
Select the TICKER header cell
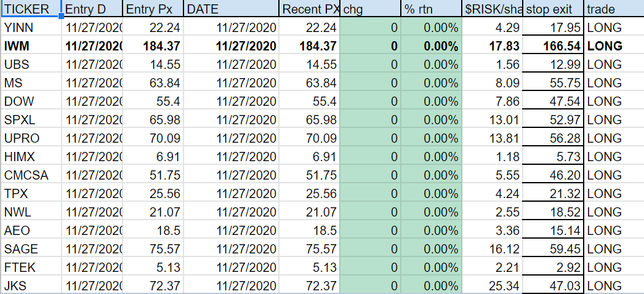31,9
